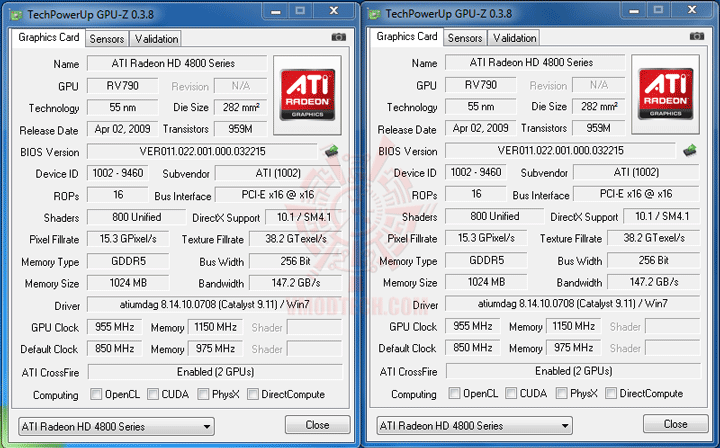Minimize the right GPU-Z window

tap(634, 11)
